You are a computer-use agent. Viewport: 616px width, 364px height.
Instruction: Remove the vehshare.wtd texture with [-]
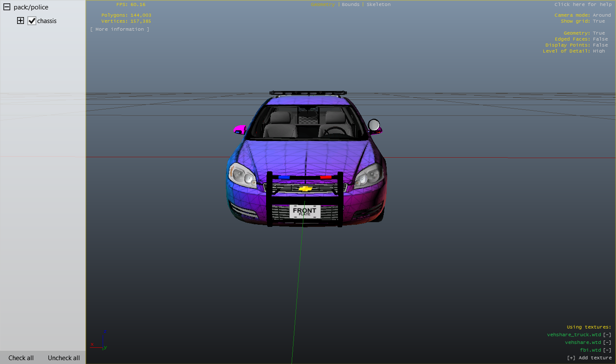point(607,343)
